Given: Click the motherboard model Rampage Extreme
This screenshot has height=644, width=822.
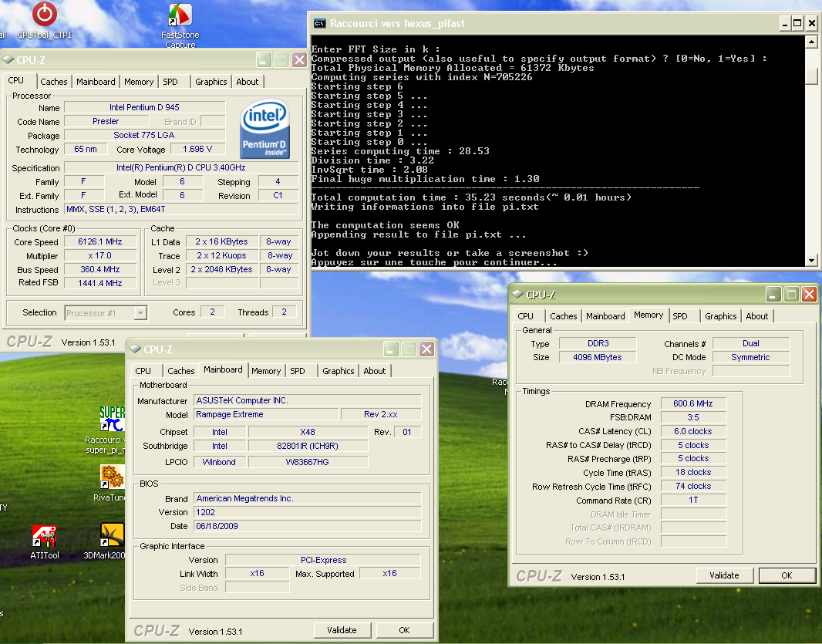Looking at the screenshot, I should coord(266,414).
